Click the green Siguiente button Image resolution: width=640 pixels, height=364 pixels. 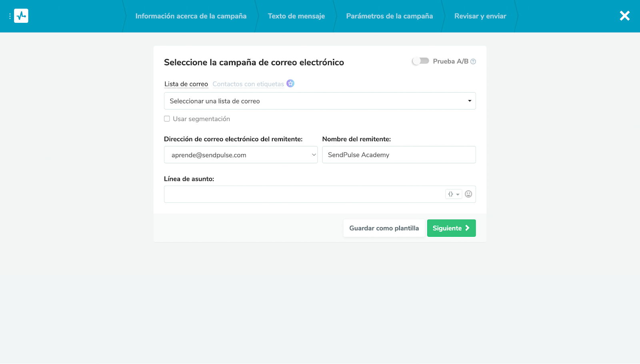click(x=452, y=228)
